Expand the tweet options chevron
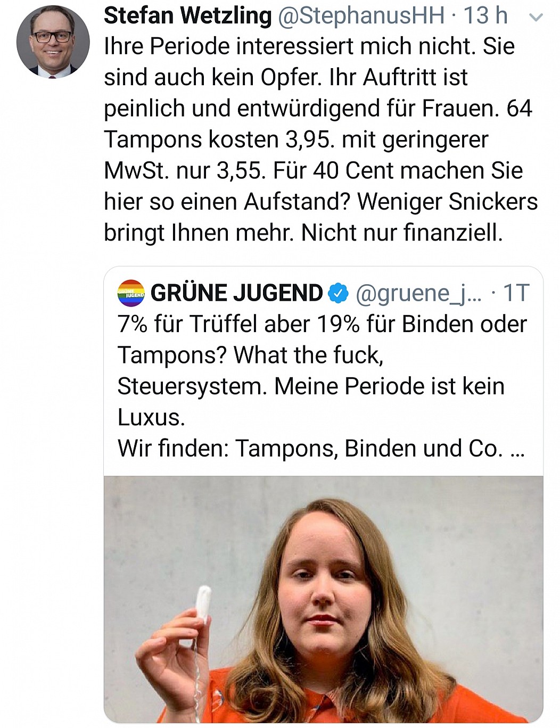Screen dimensions: 560x728 tap(536, 17)
